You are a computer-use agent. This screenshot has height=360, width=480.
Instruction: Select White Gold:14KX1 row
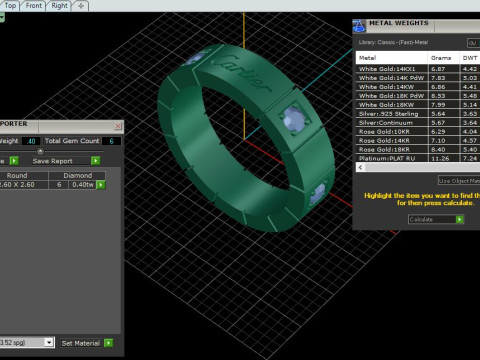tap(418, 69)
